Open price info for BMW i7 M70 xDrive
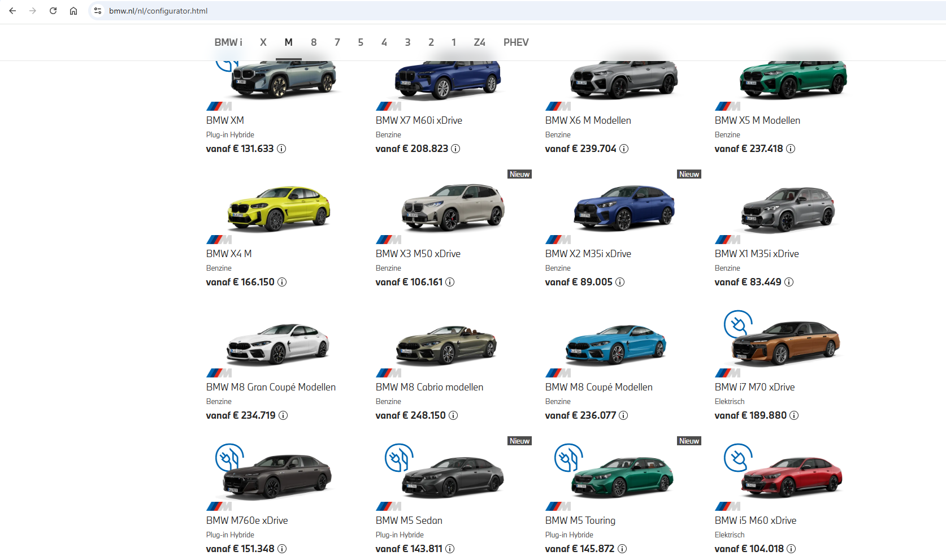This screenshot has width=946, height=560. 794,415
